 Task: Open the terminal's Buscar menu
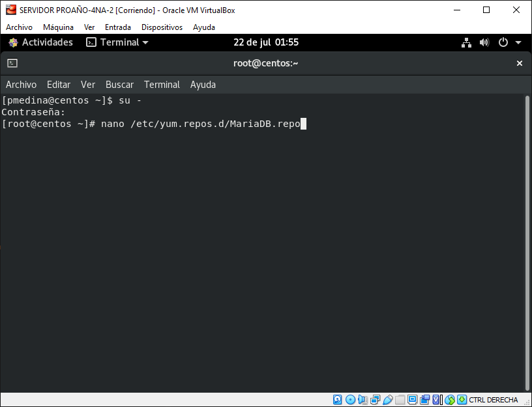[x=119, y=85]
